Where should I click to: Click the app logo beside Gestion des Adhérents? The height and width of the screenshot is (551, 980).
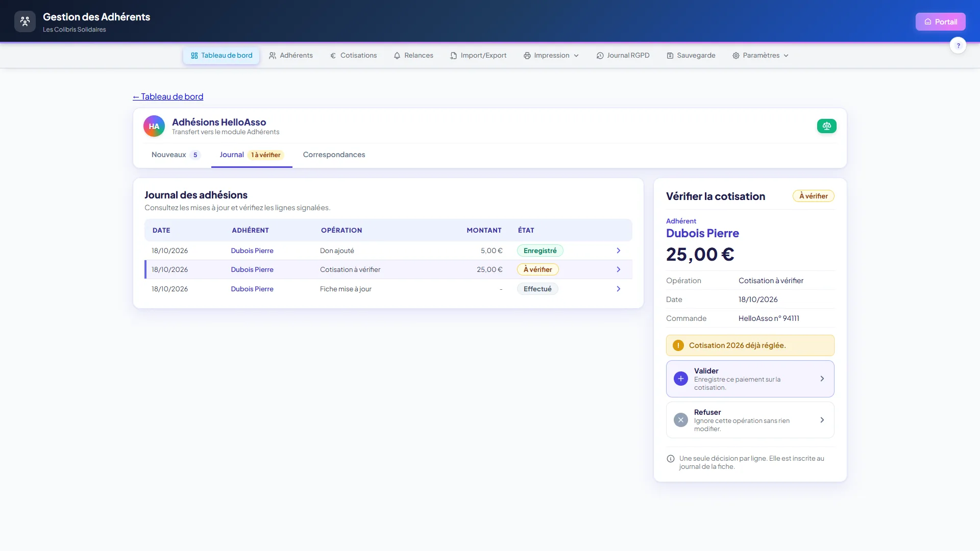click(25, 21)
